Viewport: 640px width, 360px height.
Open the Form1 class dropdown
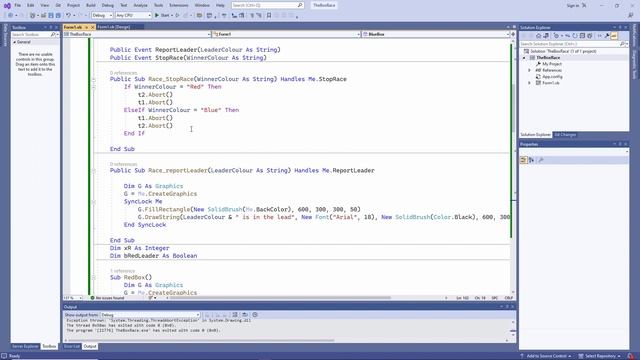click(286, 34)
